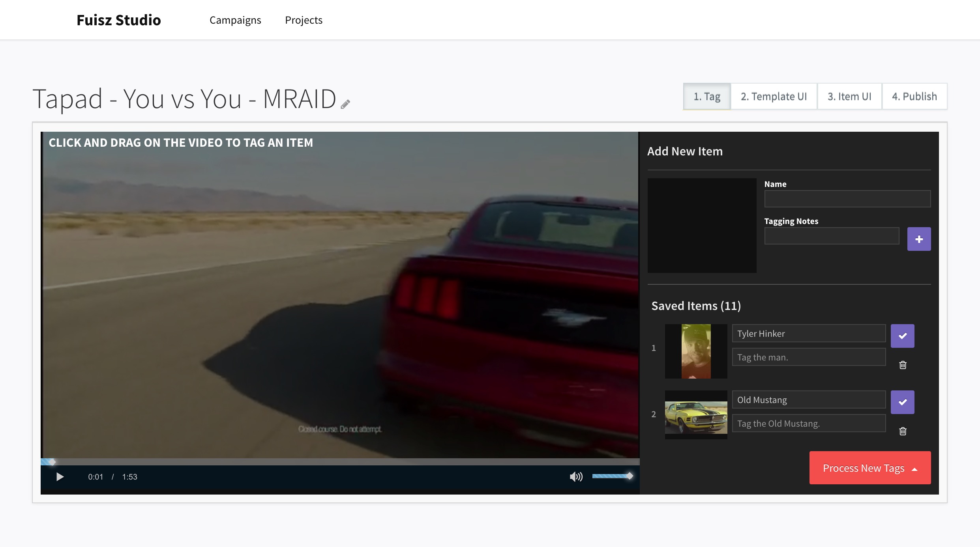Expand the Process New Tags dropdown

point(870,468)
